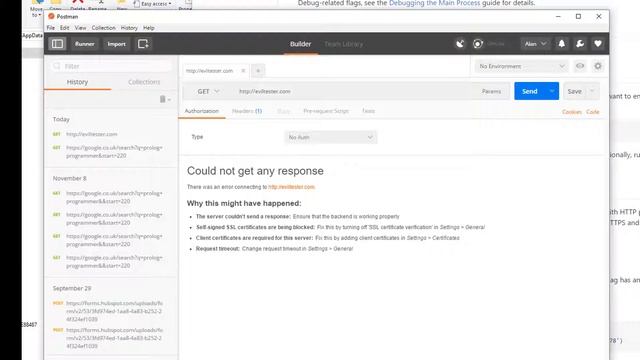The height and width of the screenshot is (360, 640).
Task: Open the GET method dropdown
Action: click(208, 91)
